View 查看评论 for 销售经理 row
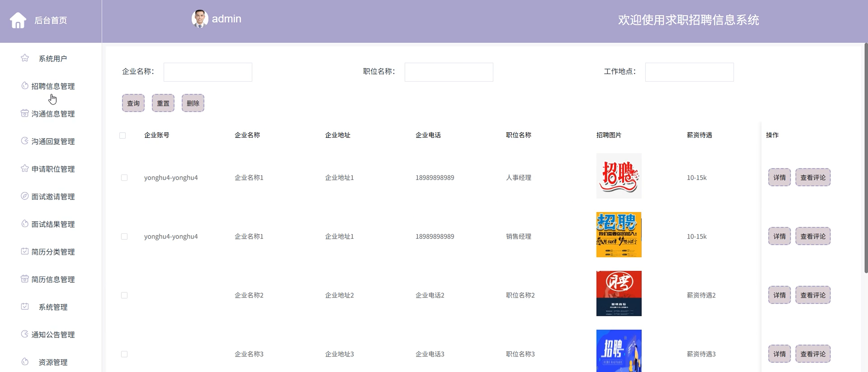This screenshot has width=868, height=372. [813, 237]
